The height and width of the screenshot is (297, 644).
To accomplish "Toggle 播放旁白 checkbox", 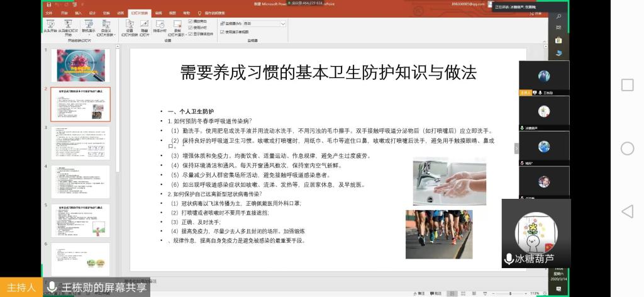I will [x=191, y=21].
